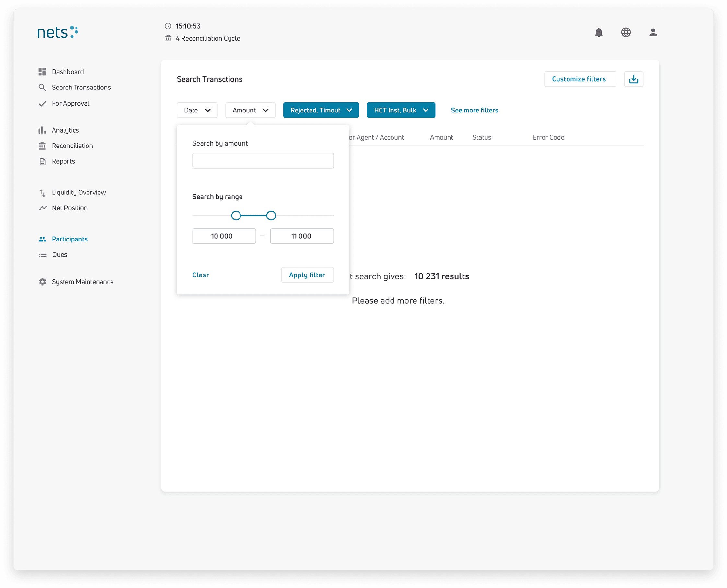The width and height of the screenshot is (727, 588).
Task: Go to Search Transactions page
Action: (81, 88)
